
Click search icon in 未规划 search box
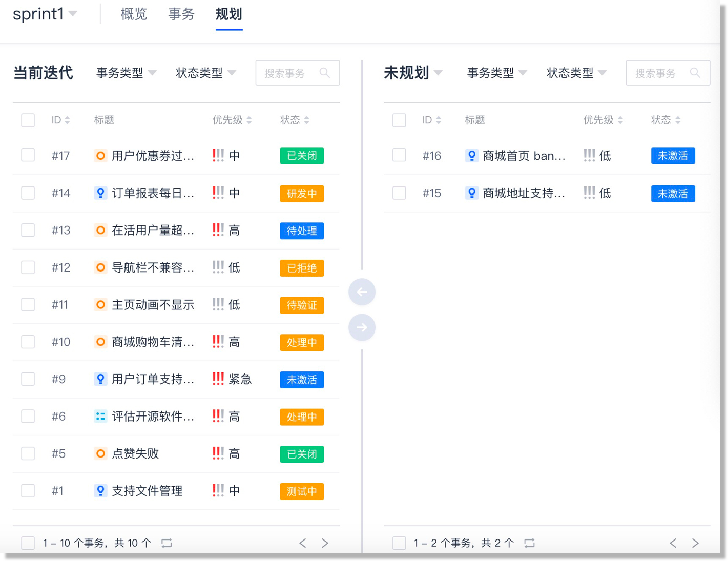point(695,73)
